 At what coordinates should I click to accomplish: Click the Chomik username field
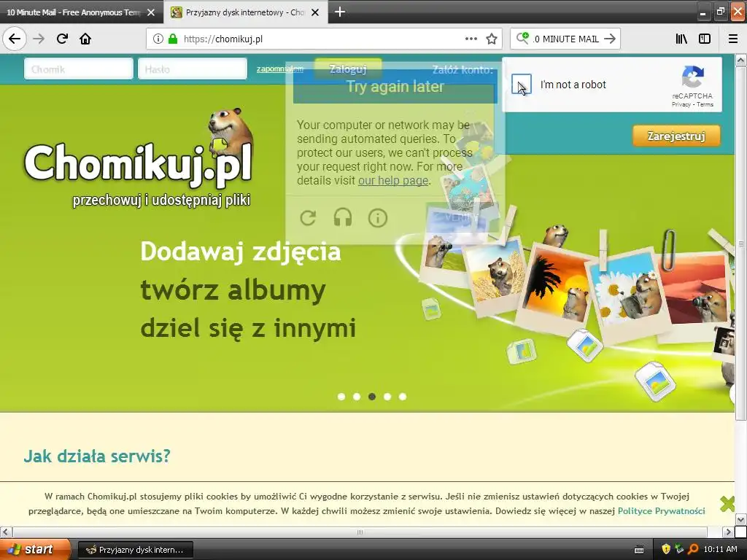coord(79,69)
